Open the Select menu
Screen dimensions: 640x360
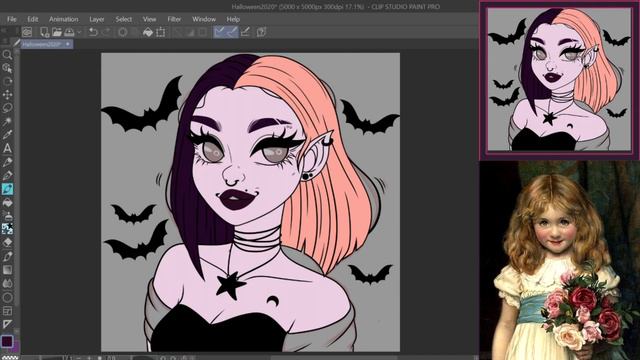(124, 19)
